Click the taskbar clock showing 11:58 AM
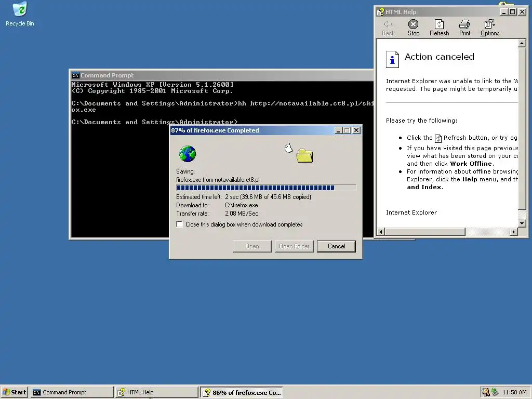Image resolution: width=532 pixels, height=399 pixels. [514, 392]
